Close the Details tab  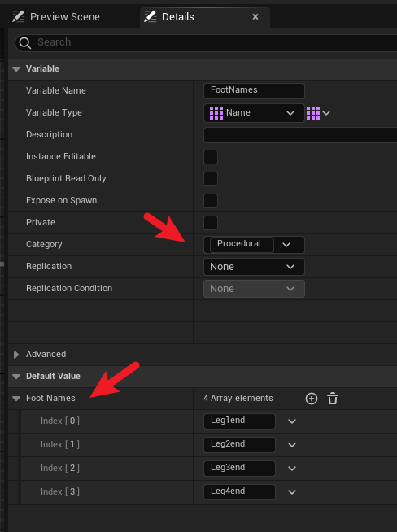[255, 16]
